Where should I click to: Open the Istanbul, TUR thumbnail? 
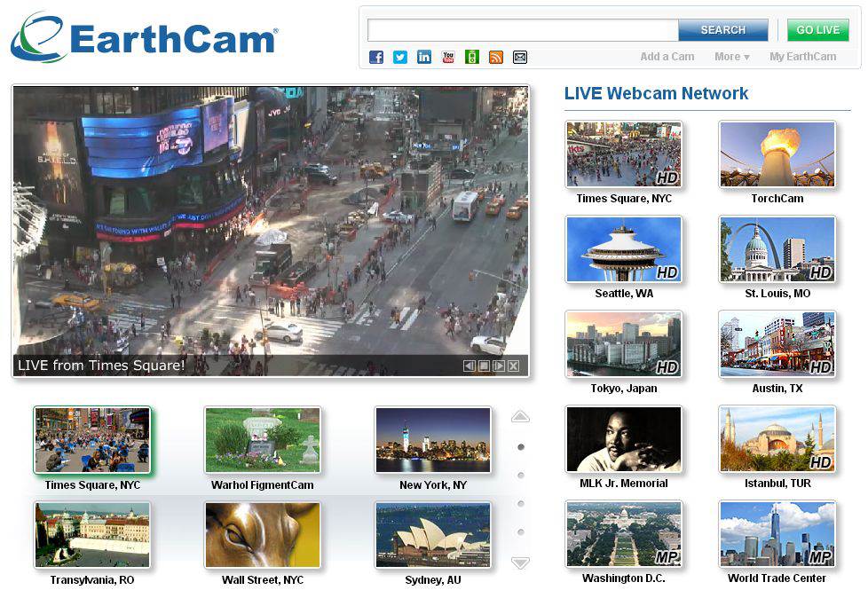(777, 439)
